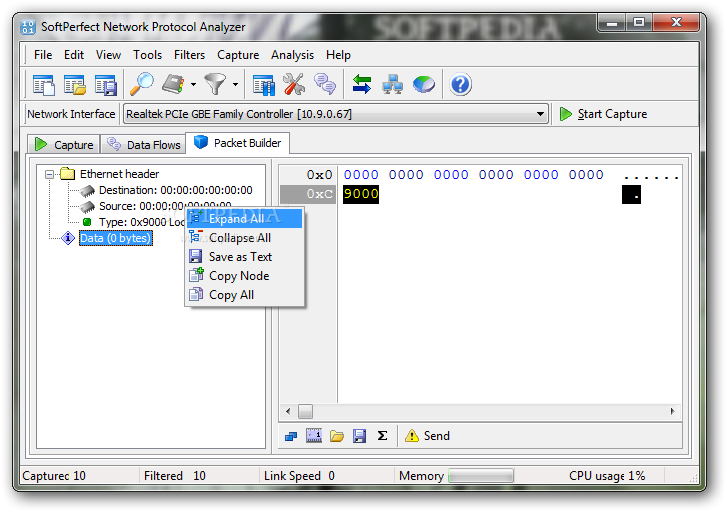Viewport: 727px width, 512px height.
Task: Click the hex view scrollbar thumb
Action: (x=305, y=411)
